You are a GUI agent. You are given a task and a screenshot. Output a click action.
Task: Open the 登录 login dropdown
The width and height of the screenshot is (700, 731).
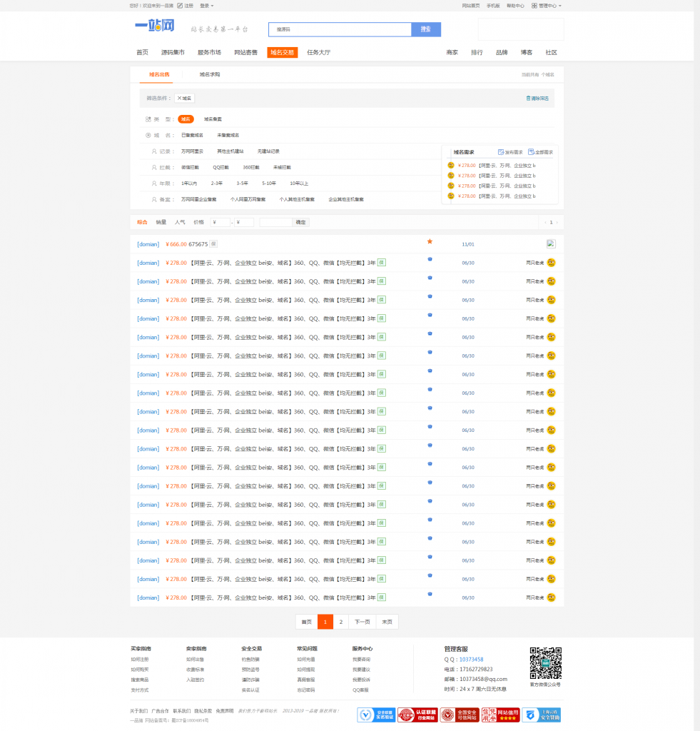pos(206,6)
